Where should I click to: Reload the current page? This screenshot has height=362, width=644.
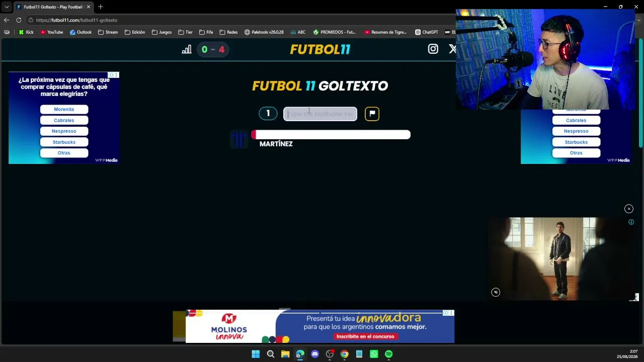tap(19, 20)
